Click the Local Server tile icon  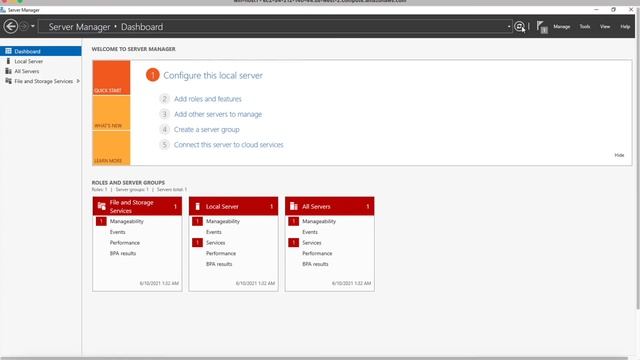click(198, 206)
